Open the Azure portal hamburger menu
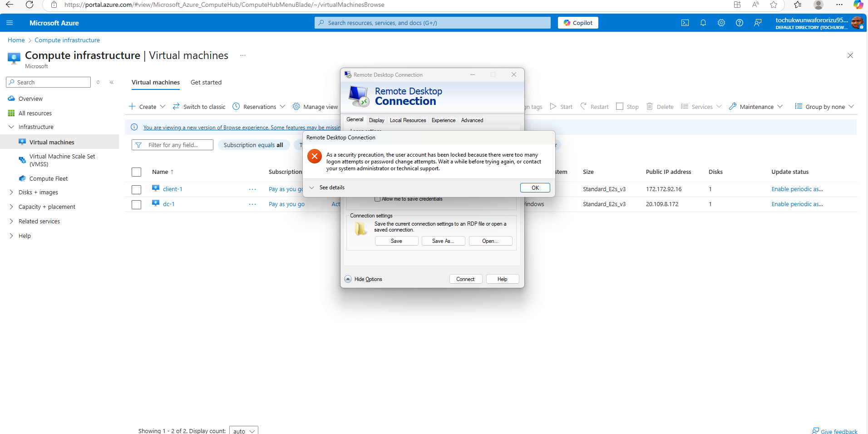This screenshot has height=434, width=868. coord(10,23)
